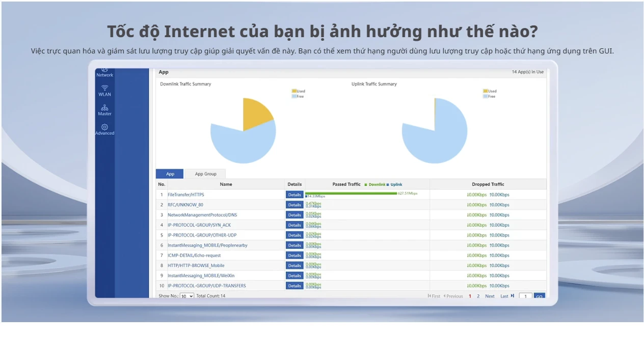Click the '14 App(s) in Use' text
This screenshot has height=341, width=644.
[528, 72]
